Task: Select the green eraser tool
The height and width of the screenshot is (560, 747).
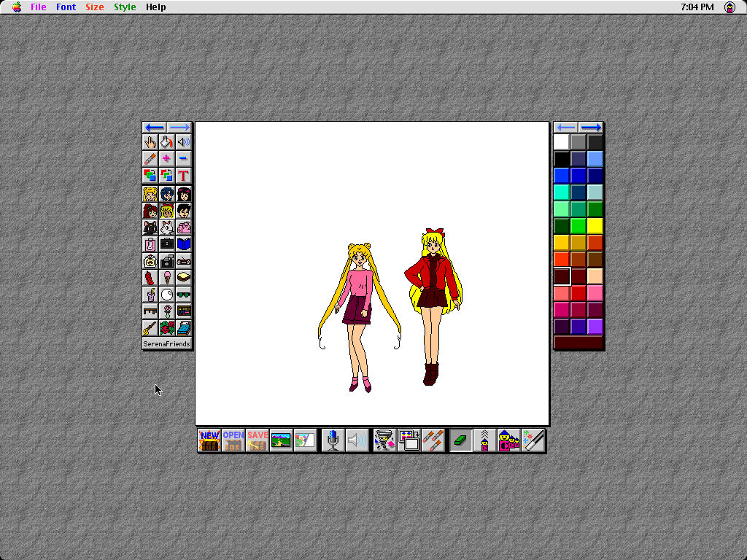Action: coord(461,440)
